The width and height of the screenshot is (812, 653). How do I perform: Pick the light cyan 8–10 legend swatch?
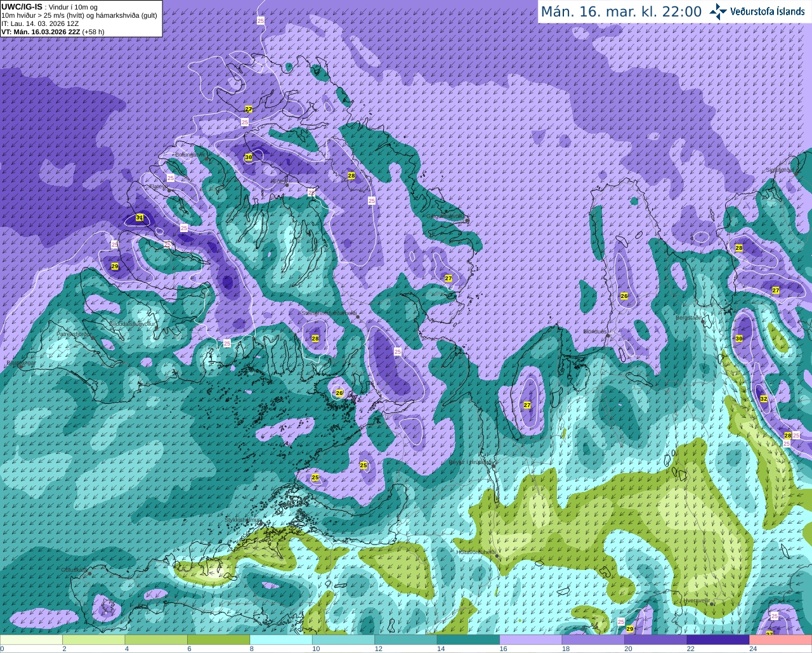coord(281,640)
